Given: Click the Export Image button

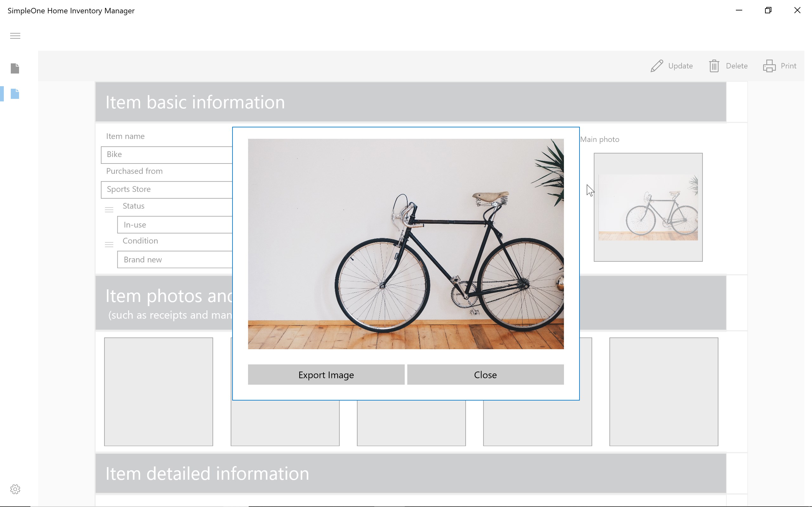Looking at the screenshot, I should click(x=326, y=375).
